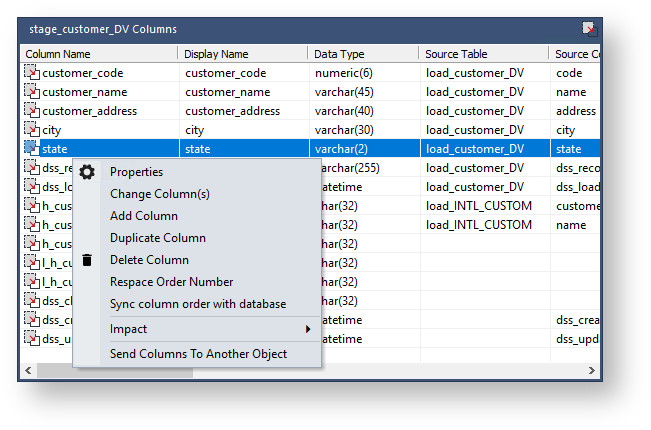Click the horizontal scrollbar left arrow
Viewport: 651px width, 430px height.
point(27,371)
